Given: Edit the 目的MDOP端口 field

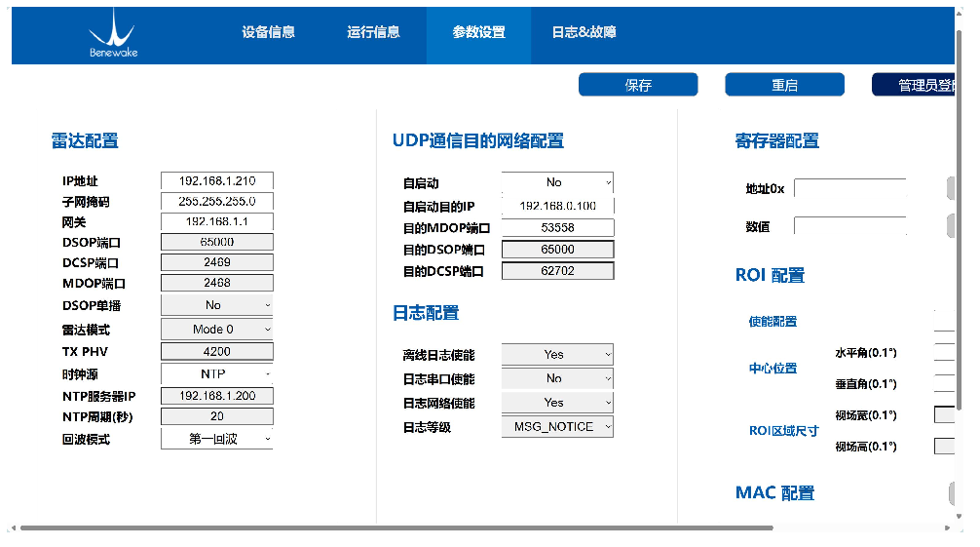Looking at the screenshot, I should pyautogui.click(x=557, y=228).
